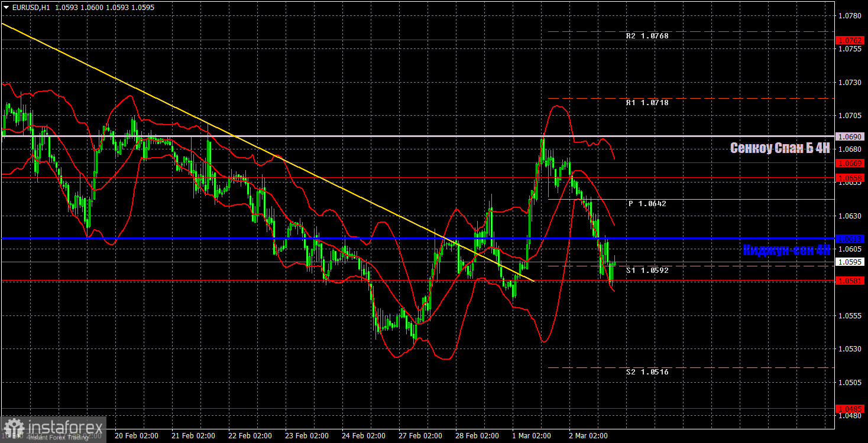Click the 1.0530 price axis value
The width and height of the screenshot is (868, 443).
click(x=850, y=349)
